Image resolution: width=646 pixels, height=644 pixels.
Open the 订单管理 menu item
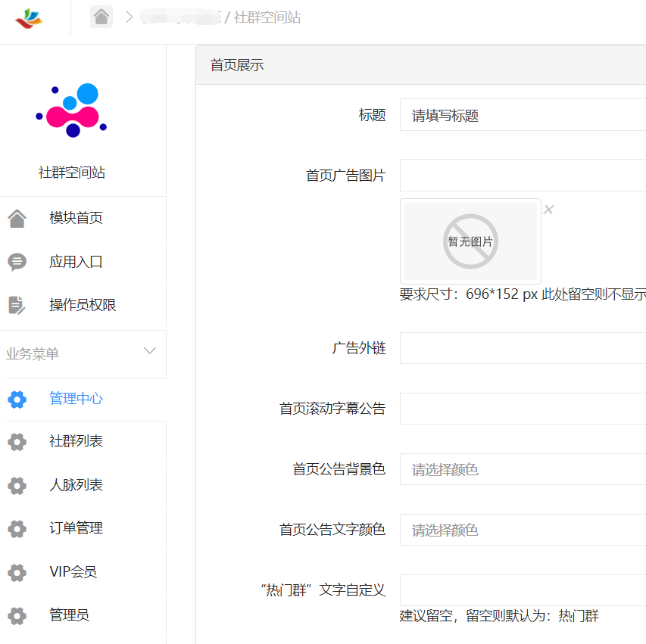[76, 528]
